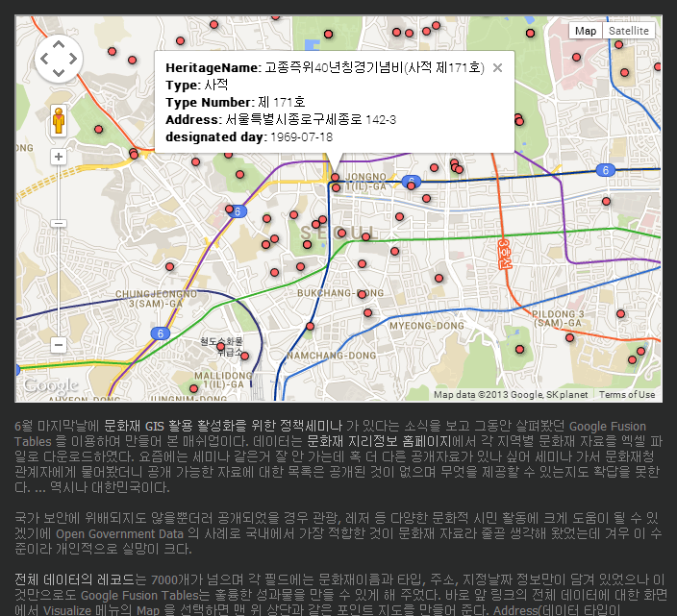Click the Street View pegman icon
Viewport: 677px width, 616px height.
coord(59,121)
